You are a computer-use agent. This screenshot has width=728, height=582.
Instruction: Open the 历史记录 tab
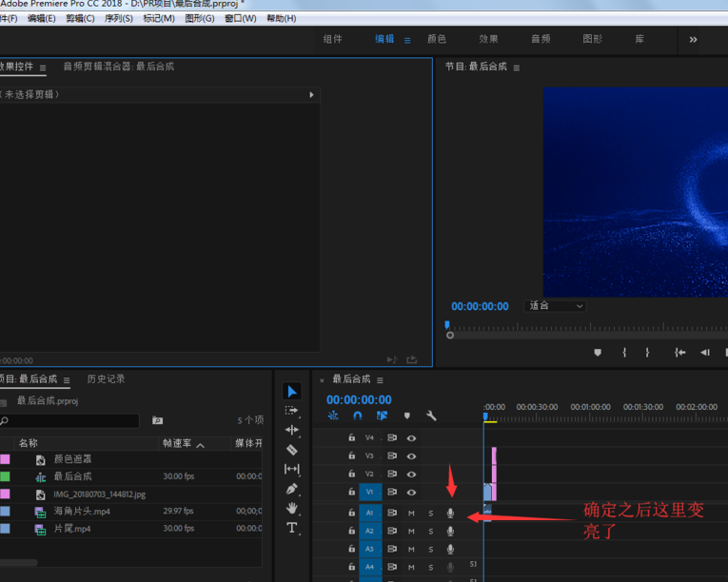pos(106,379)
